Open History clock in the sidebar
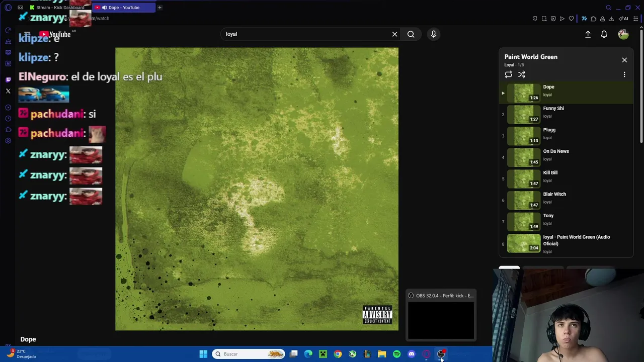Screen dimensions: 644x362 coord(8,119)
